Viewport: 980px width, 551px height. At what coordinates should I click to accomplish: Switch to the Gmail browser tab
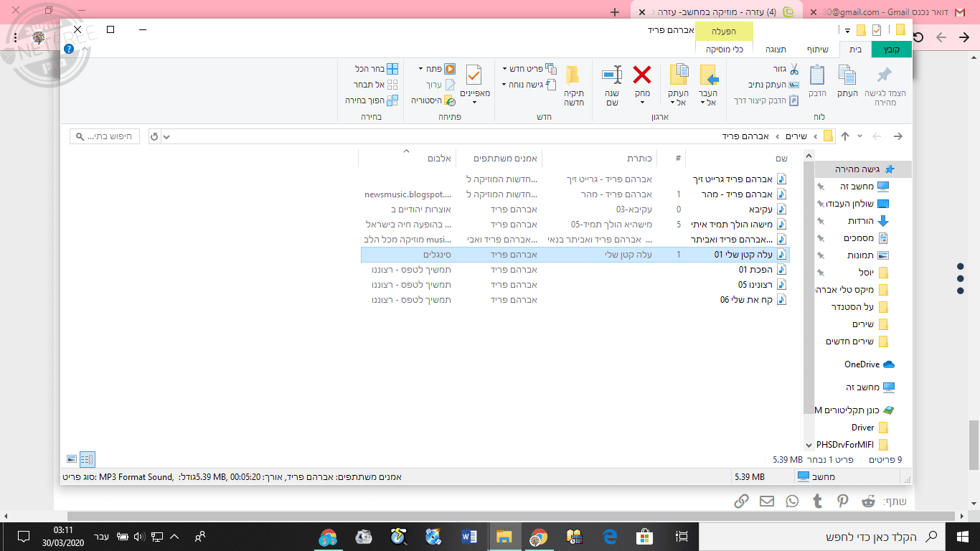click(887, 11)
